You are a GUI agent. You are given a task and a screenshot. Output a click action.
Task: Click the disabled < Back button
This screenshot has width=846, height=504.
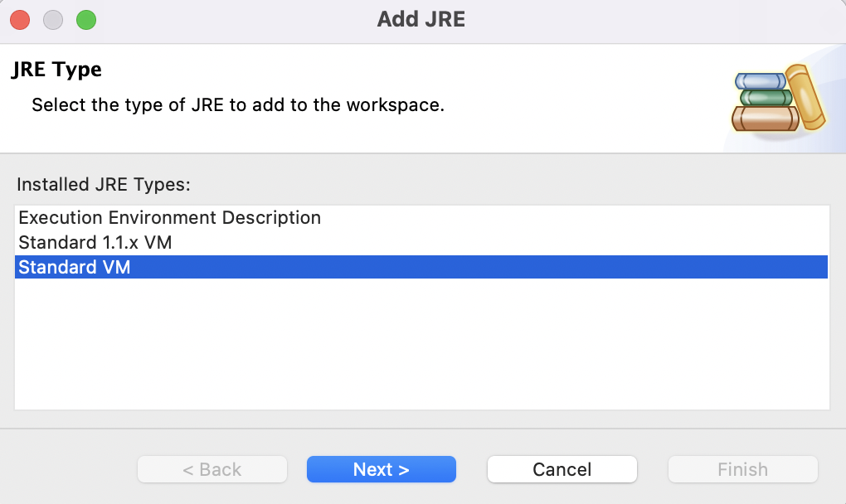(212, 469)
